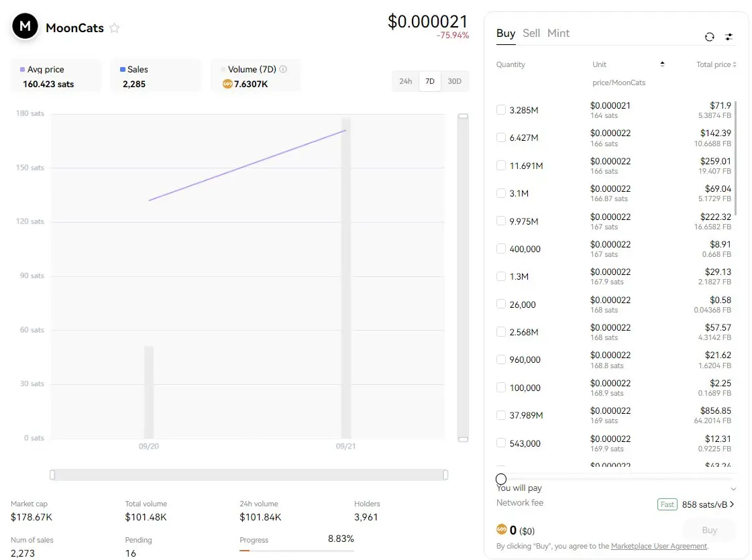Click the 09/20 volume bar
This screenshot has height=560, width=752.
(149, 392)
